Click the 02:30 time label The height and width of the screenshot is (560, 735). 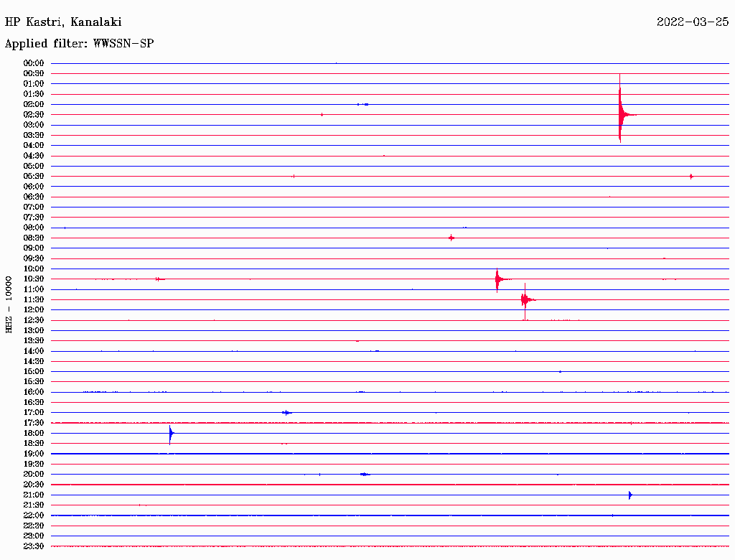pyautogui.click(x=34, y=115)
